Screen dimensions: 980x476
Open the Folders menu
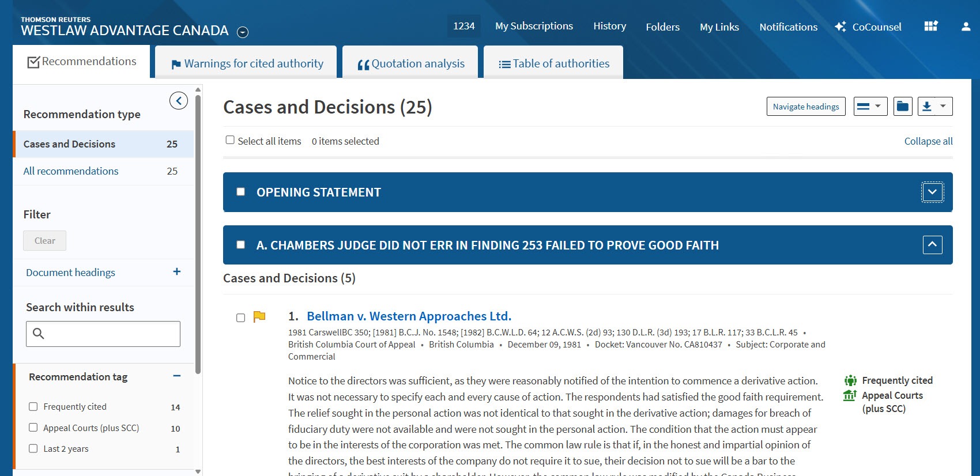pyautogui.click(x=663, y=27)
